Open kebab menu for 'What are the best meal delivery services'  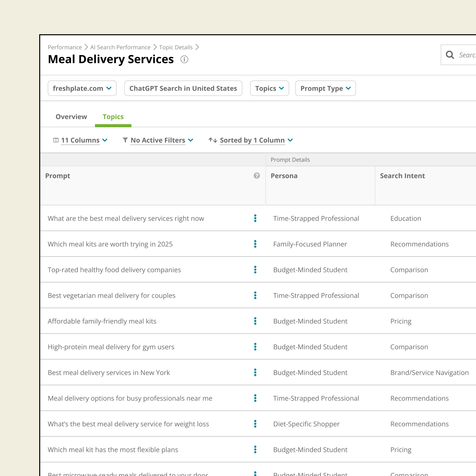[255, 218]
